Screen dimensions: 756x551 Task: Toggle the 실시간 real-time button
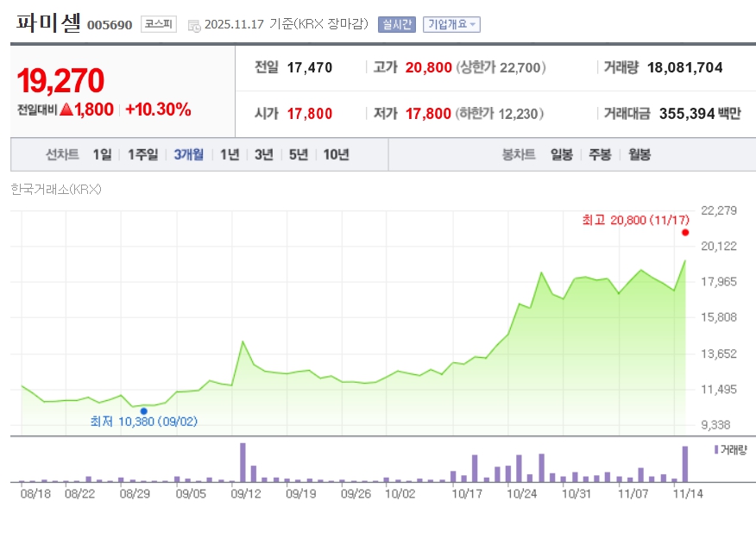(x=396, y=24)
